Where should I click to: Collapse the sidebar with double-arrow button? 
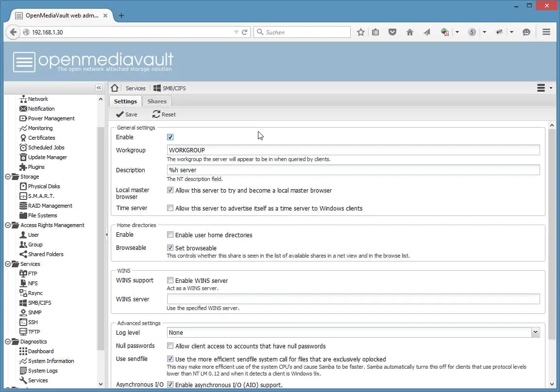[x=99, y=88]
